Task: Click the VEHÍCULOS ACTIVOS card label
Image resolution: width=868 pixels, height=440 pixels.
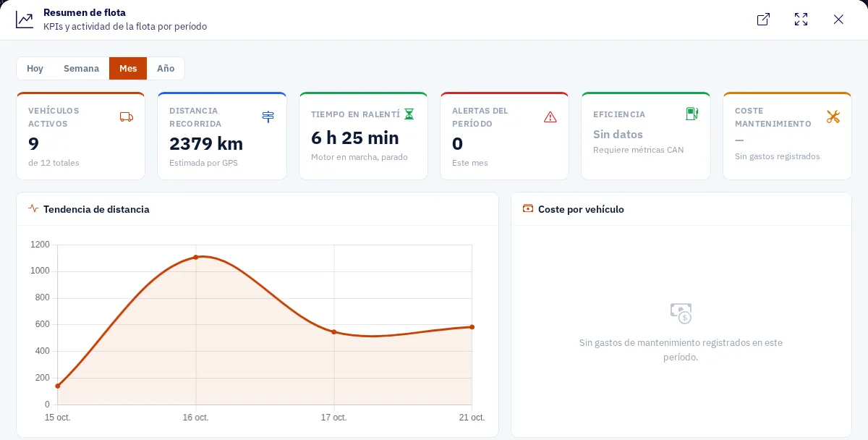Action: point(54,117)
